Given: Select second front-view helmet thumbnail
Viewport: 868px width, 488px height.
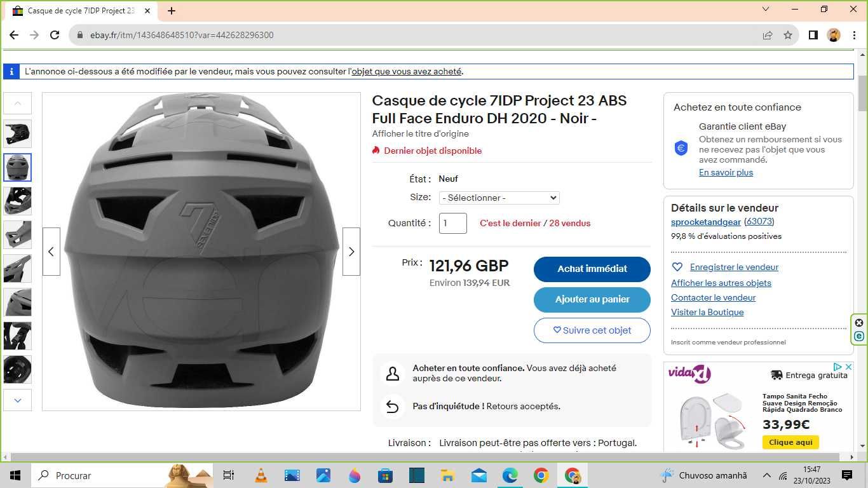Looking at the screenshot, I should [18, 167].
